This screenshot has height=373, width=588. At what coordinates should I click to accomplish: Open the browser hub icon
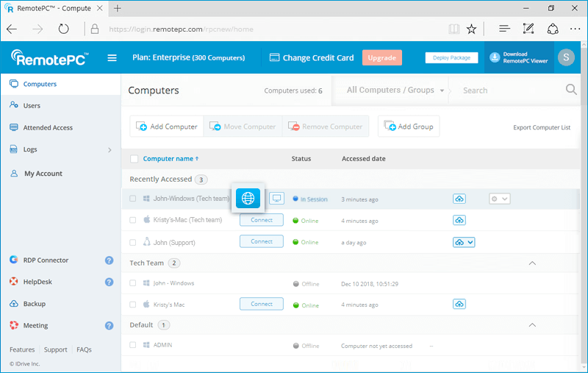point(504,29)
